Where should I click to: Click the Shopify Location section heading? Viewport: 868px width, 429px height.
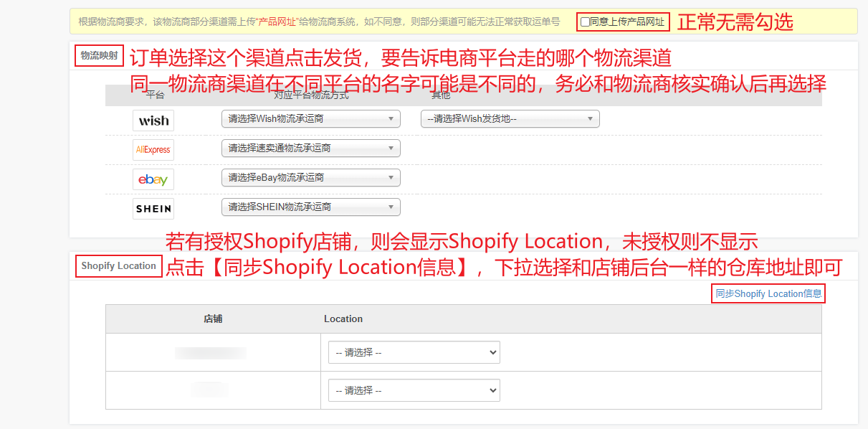pos(118,266)
